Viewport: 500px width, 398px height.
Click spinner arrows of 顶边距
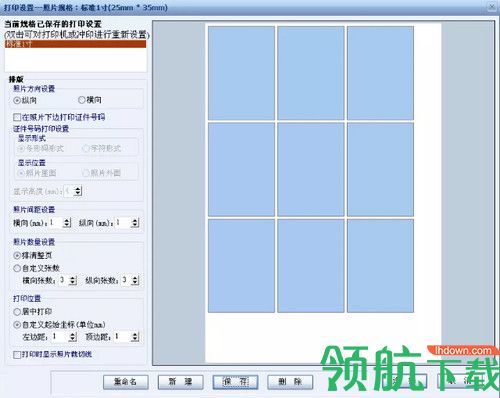[x=135, y=337]
